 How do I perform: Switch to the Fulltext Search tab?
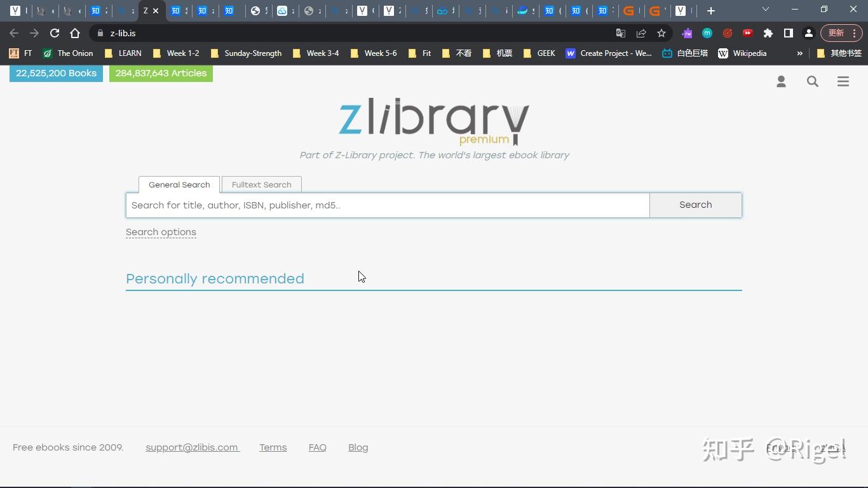pos(261,184)
